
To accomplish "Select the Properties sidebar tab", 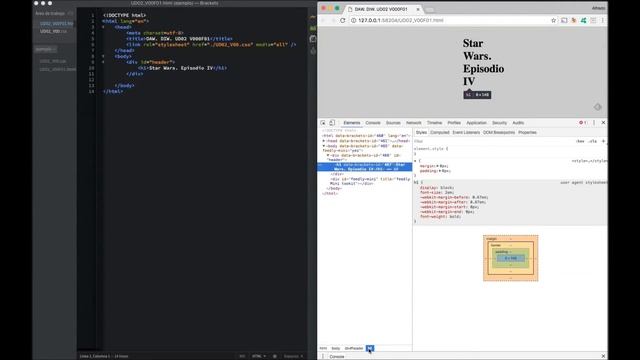I will click(x=527, y=133).
